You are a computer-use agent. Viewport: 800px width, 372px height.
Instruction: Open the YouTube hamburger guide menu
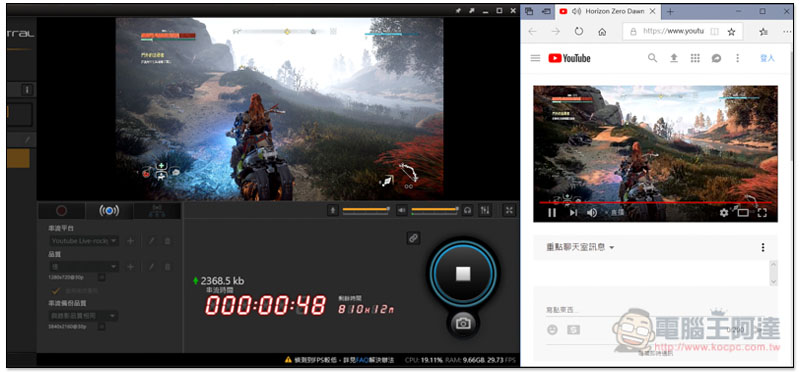click(x=535, y=58)
